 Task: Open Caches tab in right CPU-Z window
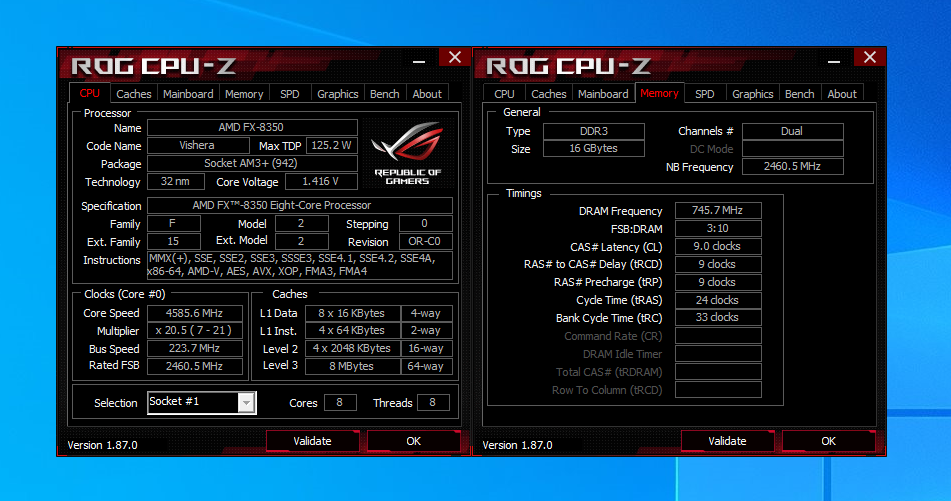[548, 94]
